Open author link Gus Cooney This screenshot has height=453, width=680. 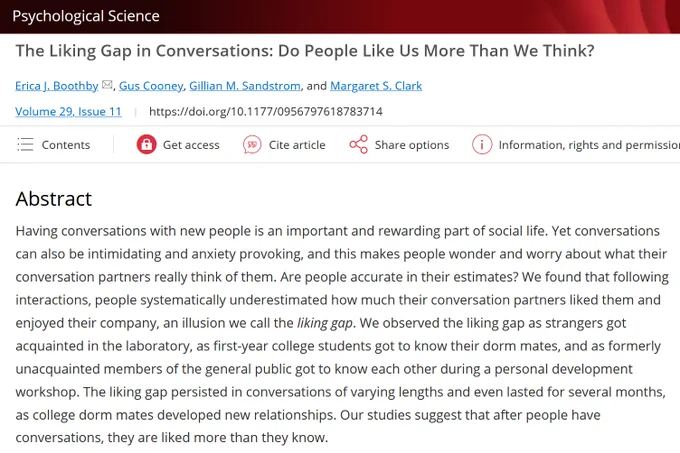pyautogui.click(x=151, y=86)
